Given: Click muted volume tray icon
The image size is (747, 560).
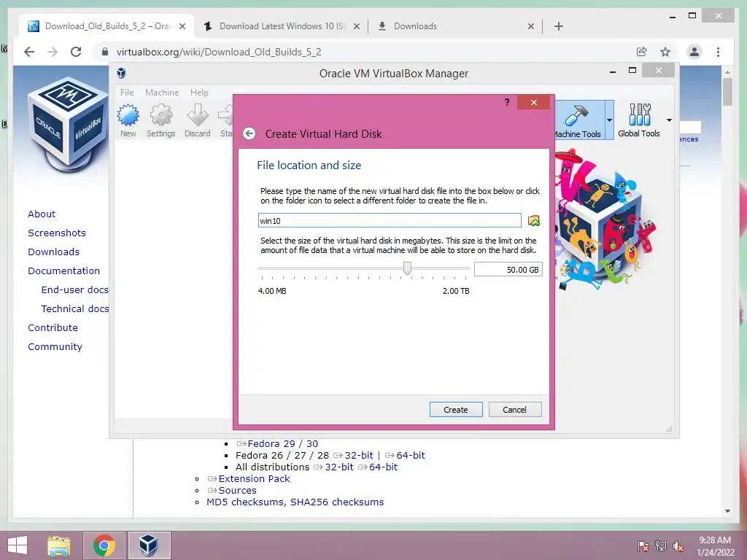Looking at the screenshot, I should coord(678,546).
